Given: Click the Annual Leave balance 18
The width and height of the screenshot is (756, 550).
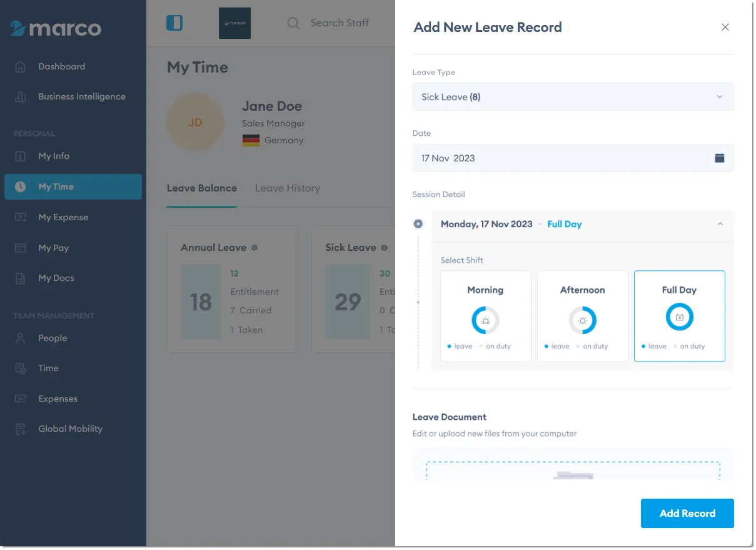Looking at the screenshot, I should click(x=201, y=302).
